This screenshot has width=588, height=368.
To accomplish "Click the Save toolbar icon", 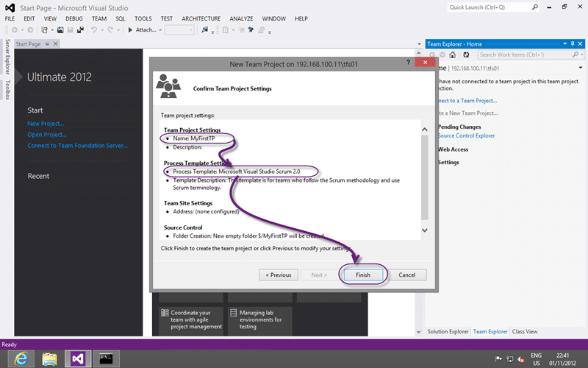I will 70,30.
